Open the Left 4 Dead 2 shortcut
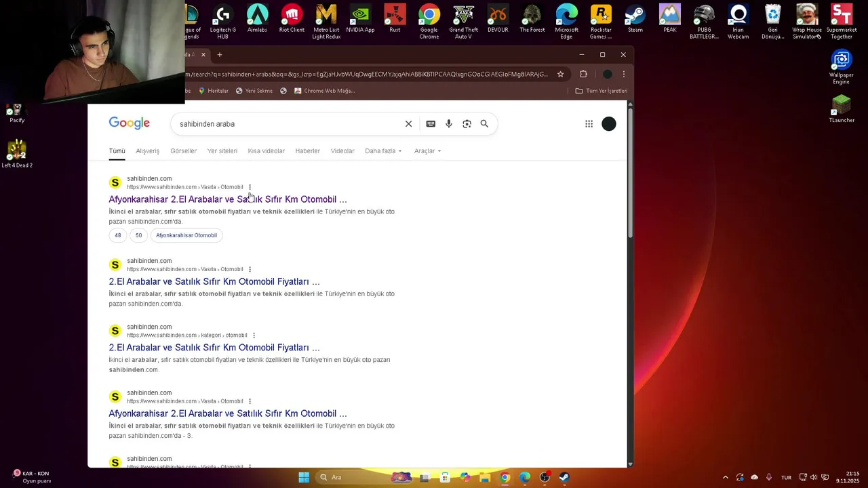 point(17,154)
